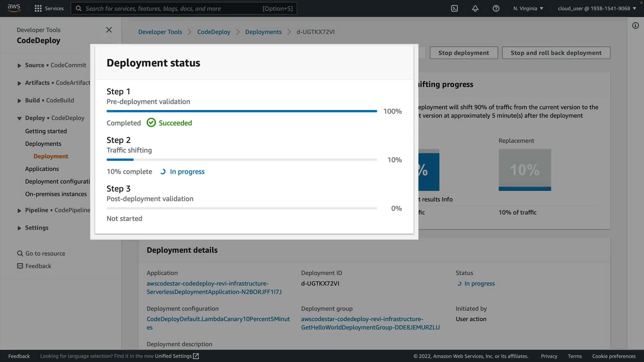Open the help question mark icon
This screenshot has height=362, width=644.
496,8
